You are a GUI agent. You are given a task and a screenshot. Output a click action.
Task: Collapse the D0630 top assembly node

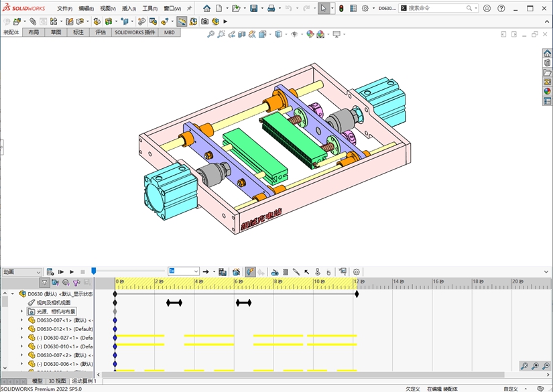(x=12, y=294)
